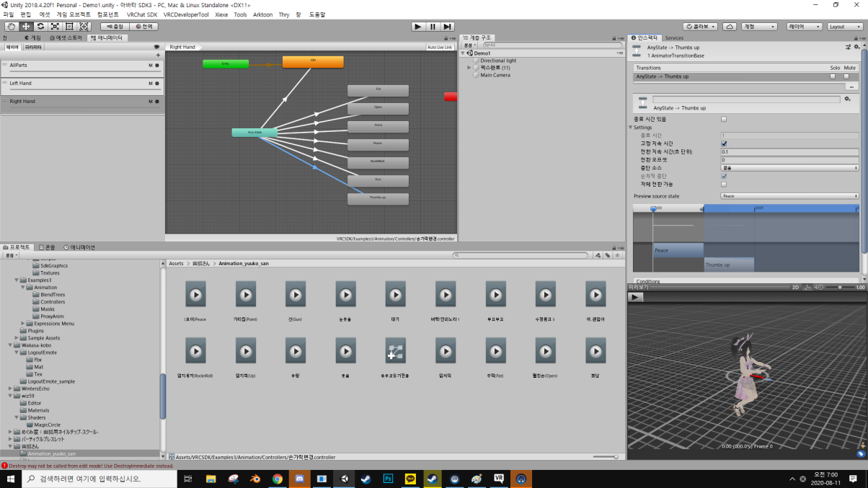868x488 pixels.
Task: Toggle animator panel eye visibility icon
Action: [x=156, y=47]
